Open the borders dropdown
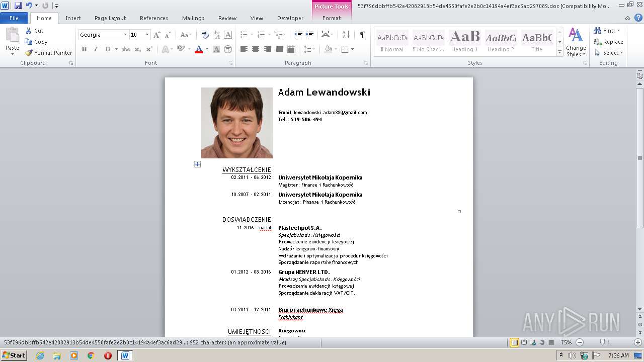Screen dimensions: 644x362 [x=352, y=49]
